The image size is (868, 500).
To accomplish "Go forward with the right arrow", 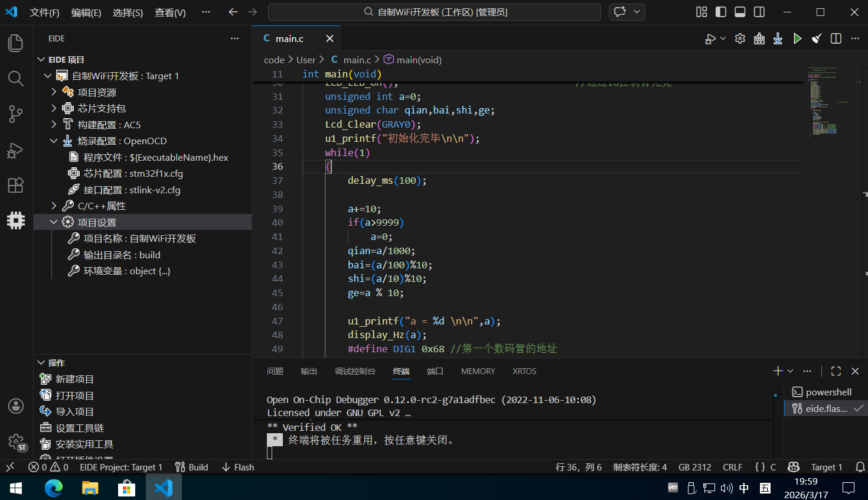I will (253, 12).
